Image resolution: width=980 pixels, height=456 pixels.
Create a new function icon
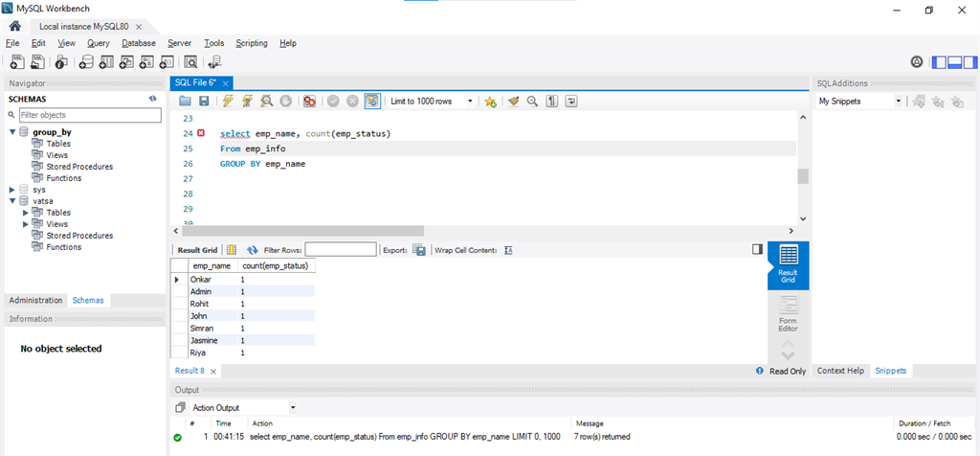tap(167, 61)
